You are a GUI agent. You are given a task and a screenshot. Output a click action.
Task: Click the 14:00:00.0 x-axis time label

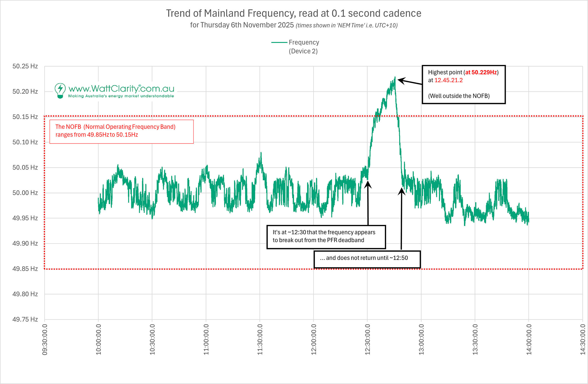pyautogui.click(x=529, y=339)
